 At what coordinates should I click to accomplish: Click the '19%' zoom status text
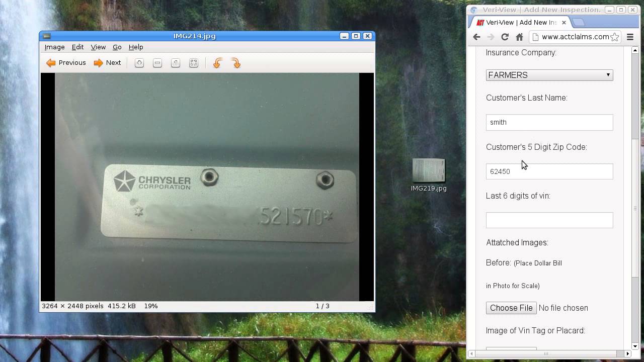click(x=151, y=306)
